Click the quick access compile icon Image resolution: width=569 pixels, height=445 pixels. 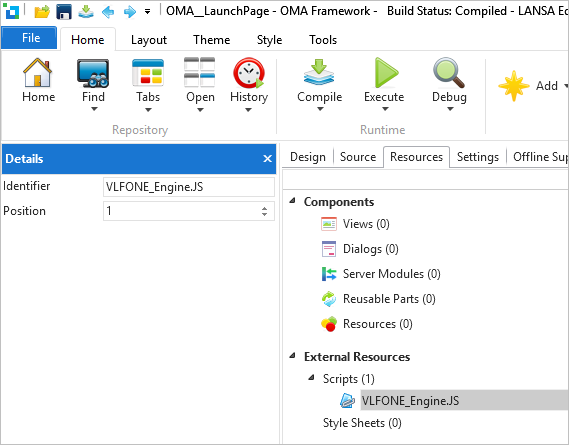[86, 12]
